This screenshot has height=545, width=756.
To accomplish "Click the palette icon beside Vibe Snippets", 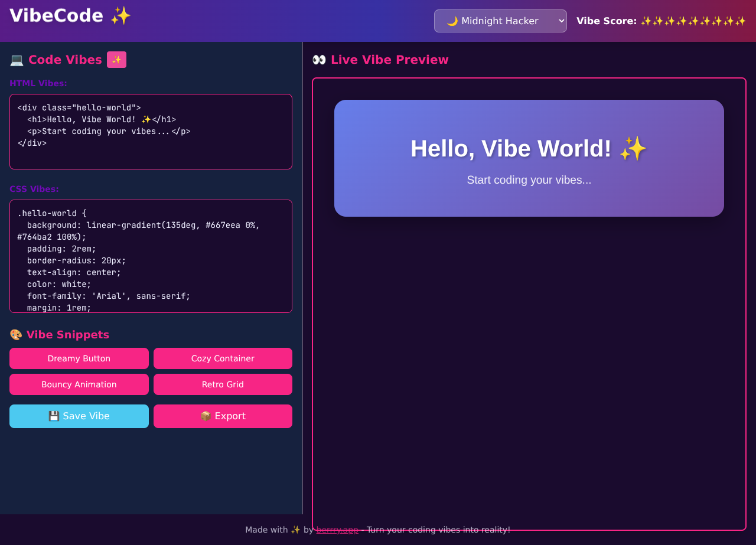I will [15, 334].
